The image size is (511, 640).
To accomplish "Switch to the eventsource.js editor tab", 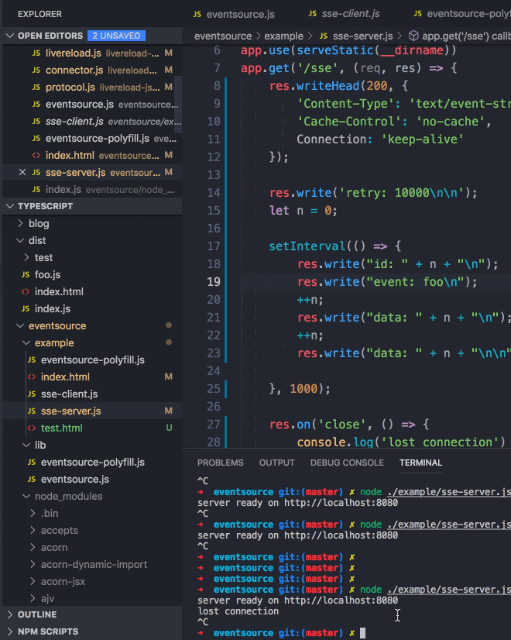I will tap(234, 14).
